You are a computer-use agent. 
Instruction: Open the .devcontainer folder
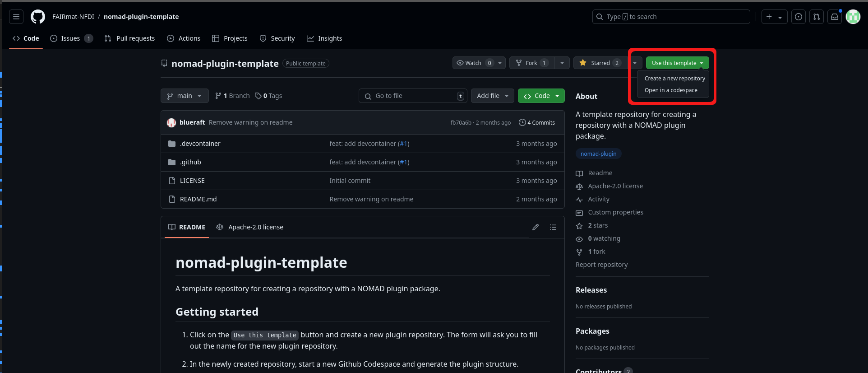coord(200,144)
